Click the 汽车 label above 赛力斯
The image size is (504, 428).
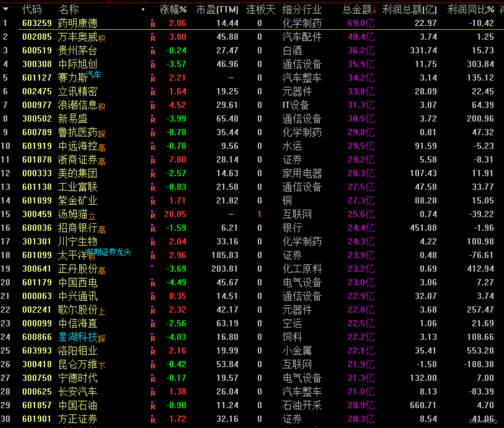(x=94, y=74)
